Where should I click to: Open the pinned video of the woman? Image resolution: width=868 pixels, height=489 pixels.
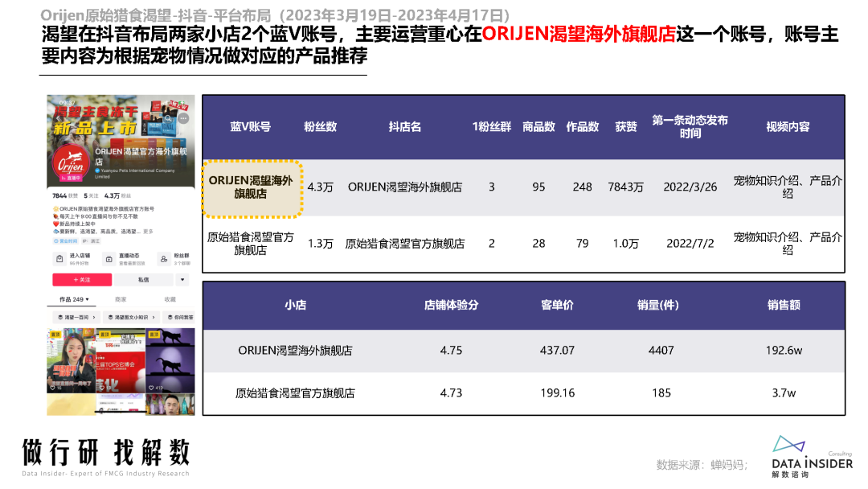71,360
